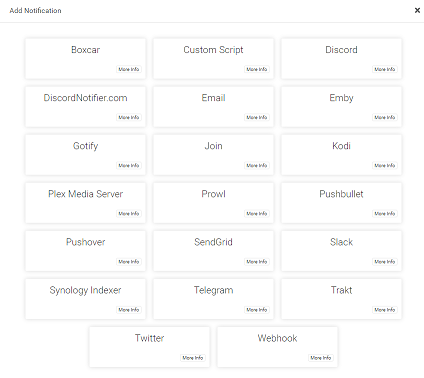Open More Info for Prowl

pos(257,213)
